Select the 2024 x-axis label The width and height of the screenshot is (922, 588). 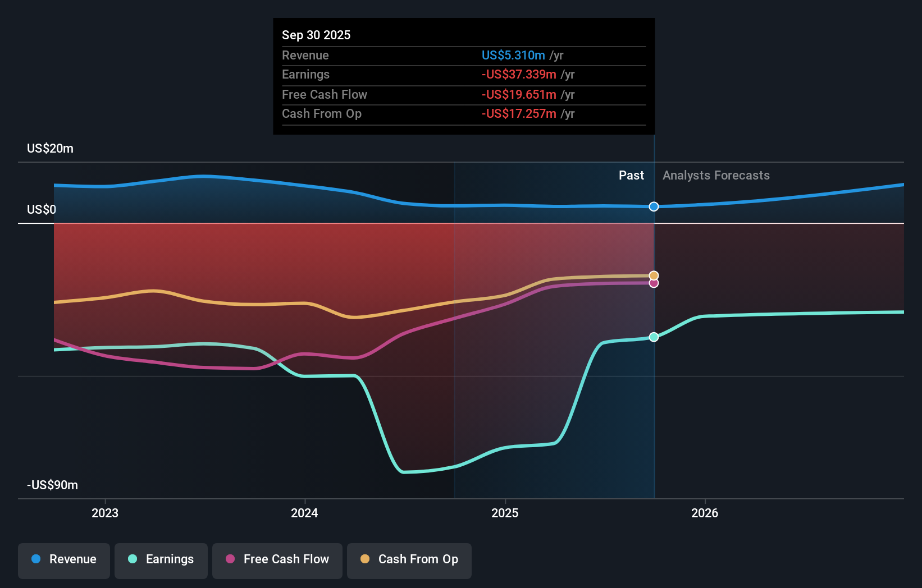[x=304, y=513]
